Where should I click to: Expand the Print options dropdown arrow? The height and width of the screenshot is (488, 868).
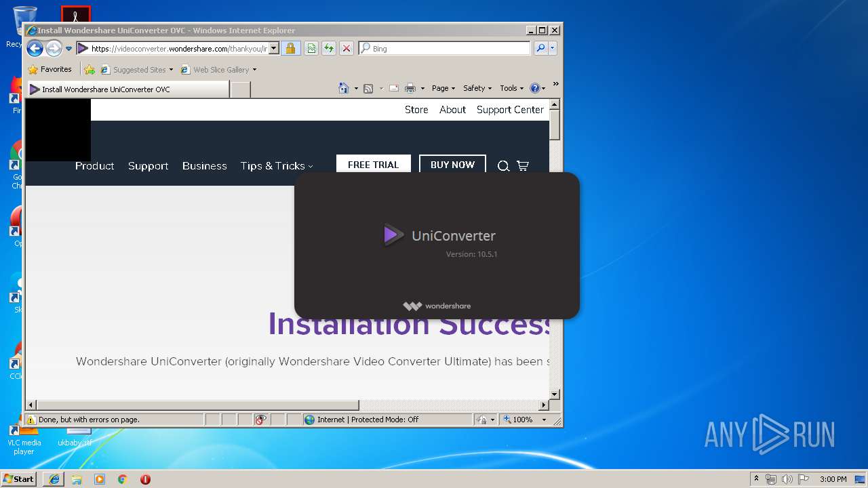tap(422, 88)
